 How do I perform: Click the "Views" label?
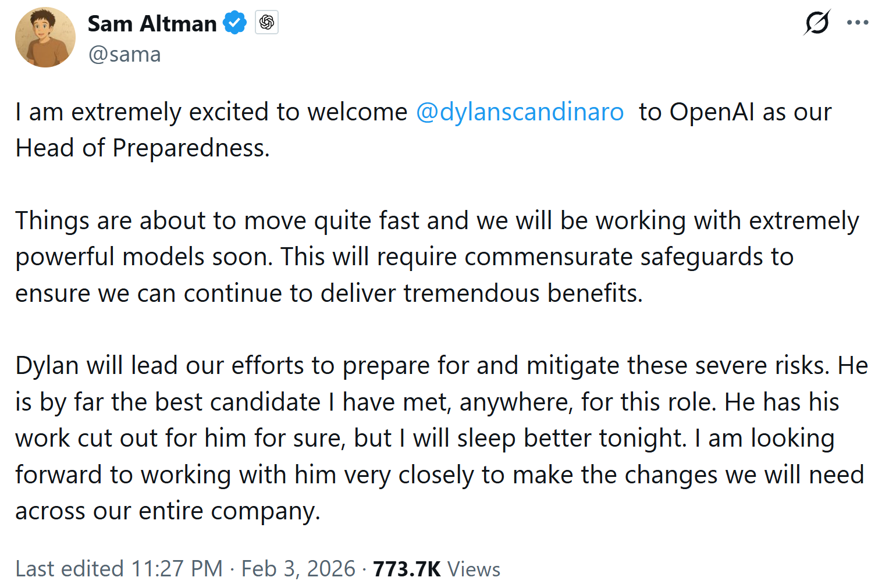[474, 569]
